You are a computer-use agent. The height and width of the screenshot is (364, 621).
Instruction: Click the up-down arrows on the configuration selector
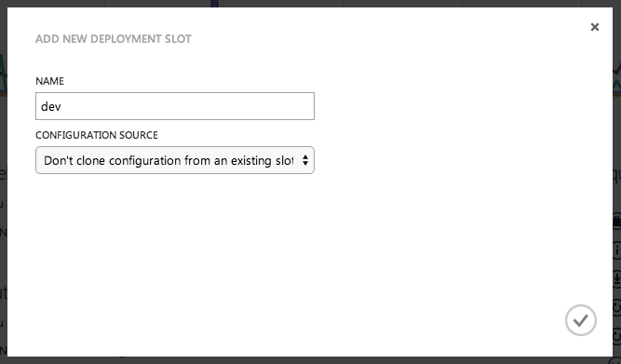[x=305, y=160]
